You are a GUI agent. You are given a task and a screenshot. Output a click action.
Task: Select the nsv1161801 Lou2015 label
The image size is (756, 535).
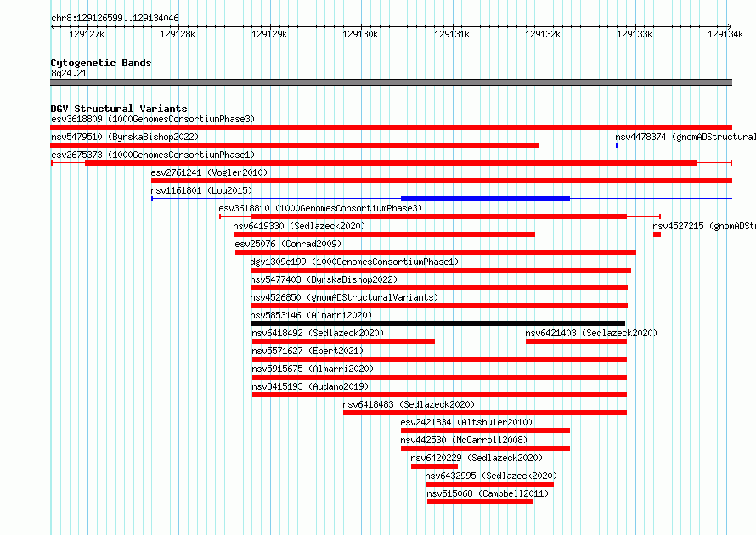201,190
